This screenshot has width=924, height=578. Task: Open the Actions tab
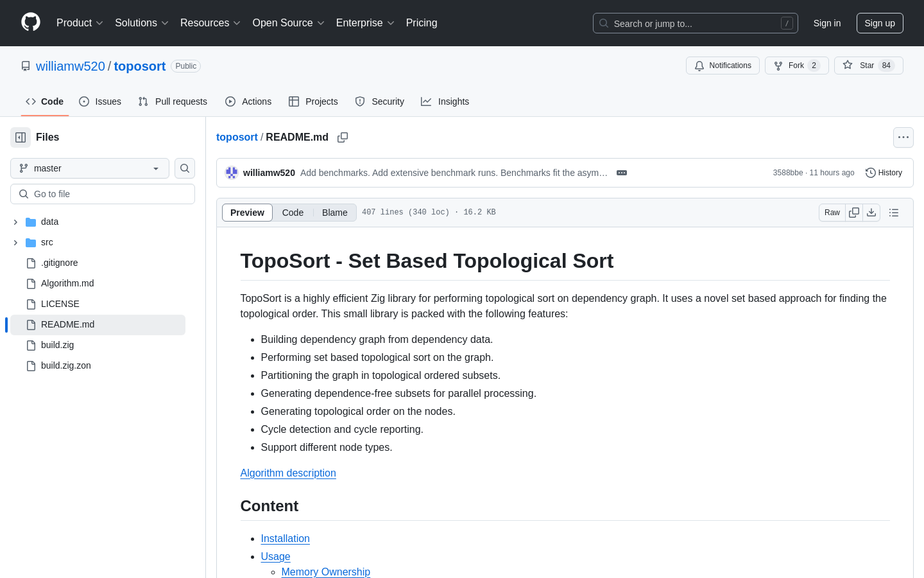(248, 101)
